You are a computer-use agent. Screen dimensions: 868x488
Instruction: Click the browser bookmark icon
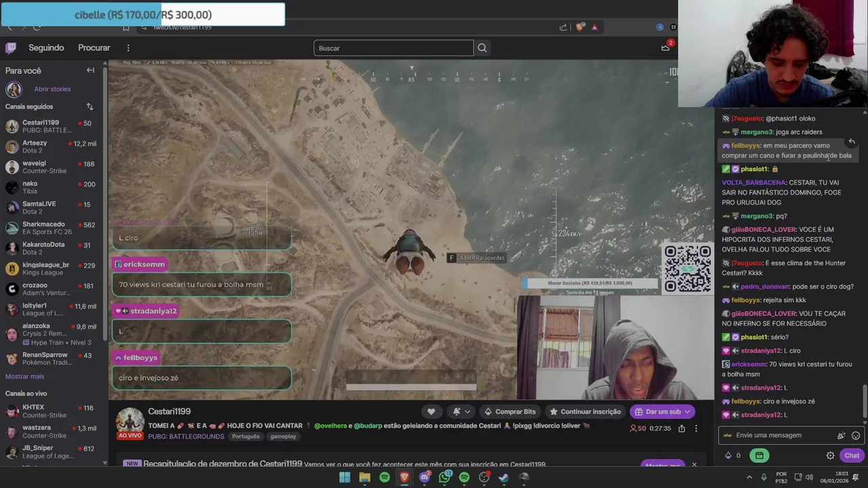coord(126,27)
